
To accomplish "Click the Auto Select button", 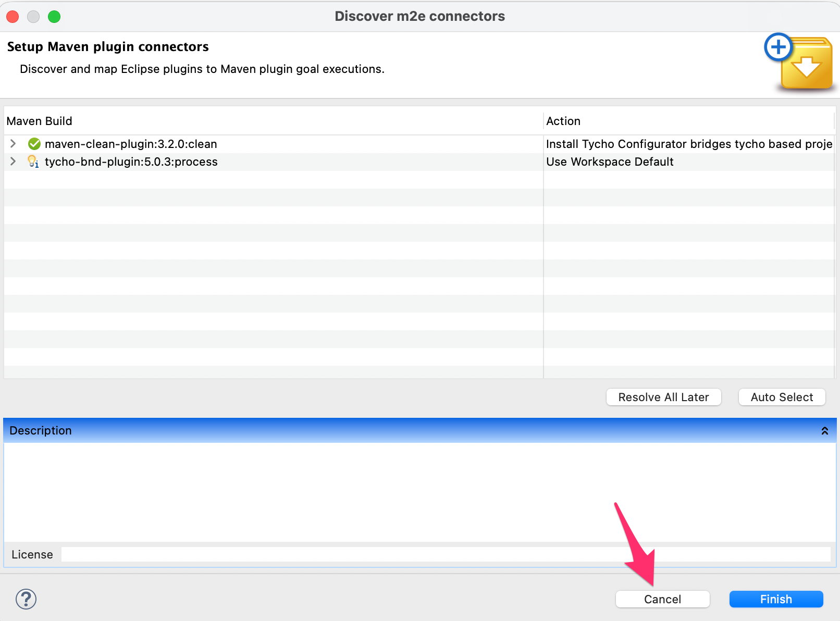I will [x=782, y=397].
